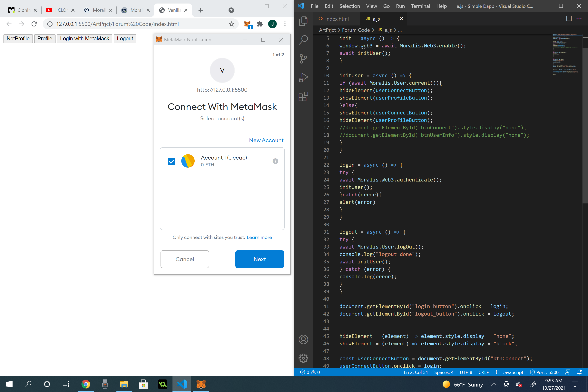Image resolution: width=588 pixels, height=392 pixels.
Task: Open the Selection menu in VS Code
Action: tap(349, 6)
